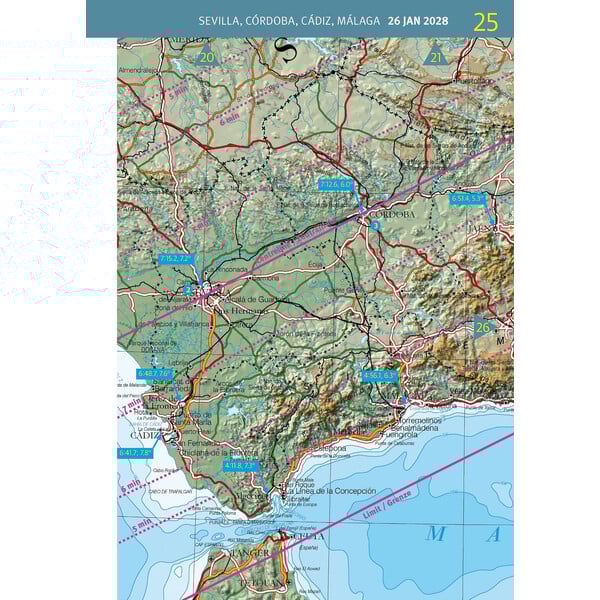Image resolution: width=600 pixels, height=600 pixels.
Task: Select the 6:41.7, 7.8° label below Cádiz
Action: 135,453
